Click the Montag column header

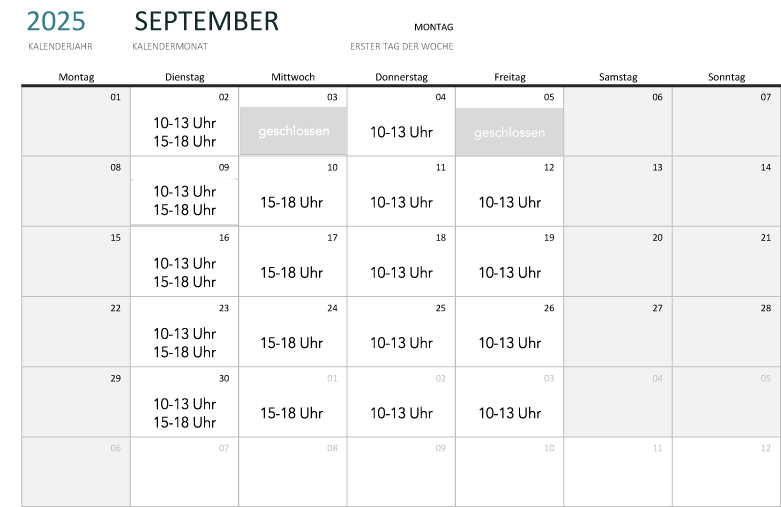tap(76, 77)
